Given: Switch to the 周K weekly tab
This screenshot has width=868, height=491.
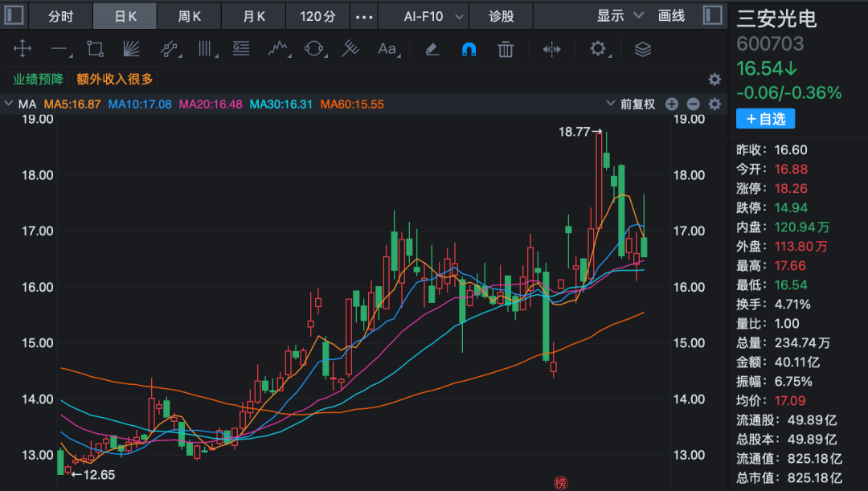Looking at the screenshot, I should point(190,16).
